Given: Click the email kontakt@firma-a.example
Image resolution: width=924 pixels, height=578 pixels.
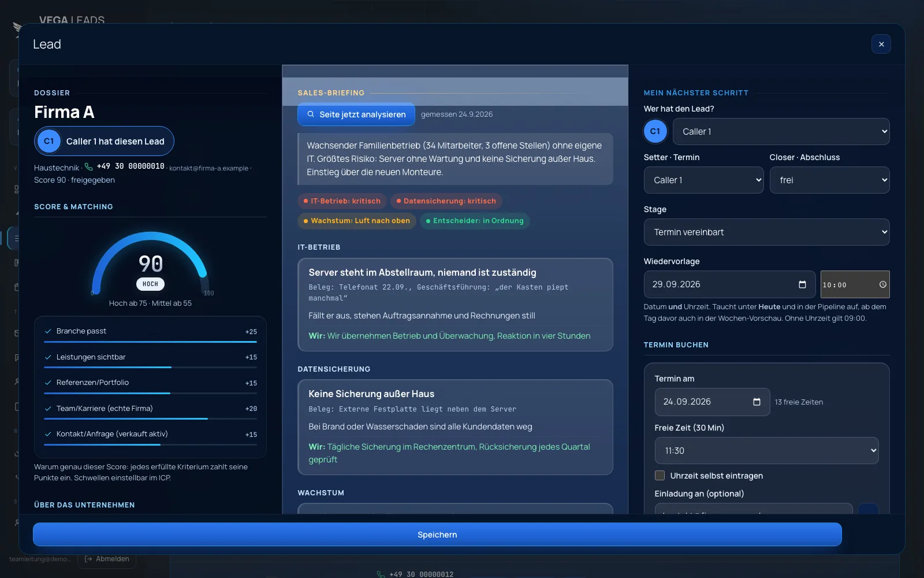Looking at the screenshot, I should [208, 168].
